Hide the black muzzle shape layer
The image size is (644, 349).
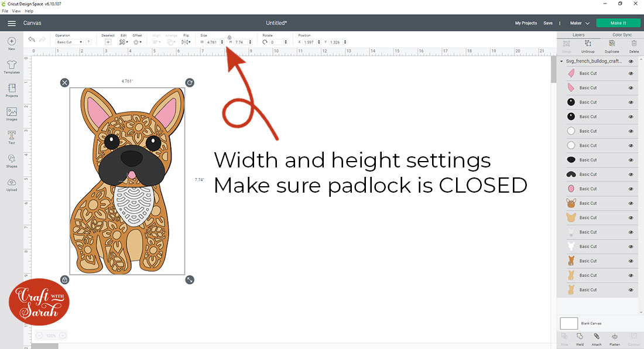tap(631, 174)
